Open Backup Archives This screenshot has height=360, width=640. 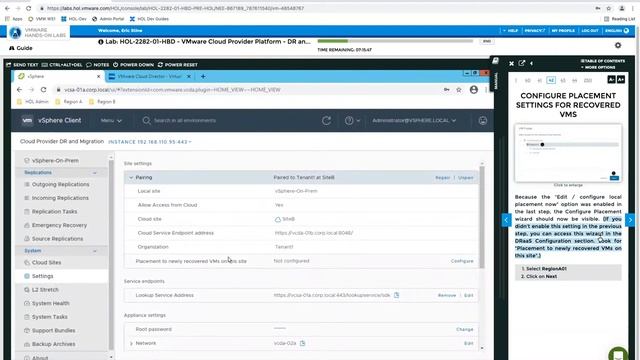pos(53,344)
